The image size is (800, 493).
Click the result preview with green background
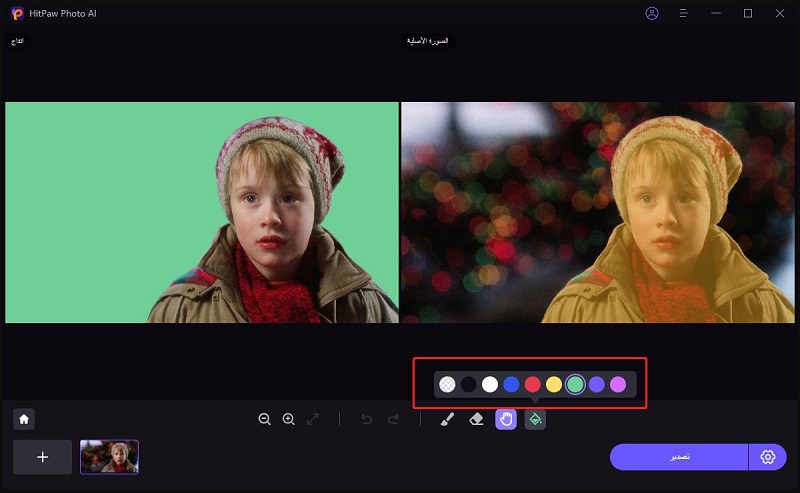click(x=202, y=212)
